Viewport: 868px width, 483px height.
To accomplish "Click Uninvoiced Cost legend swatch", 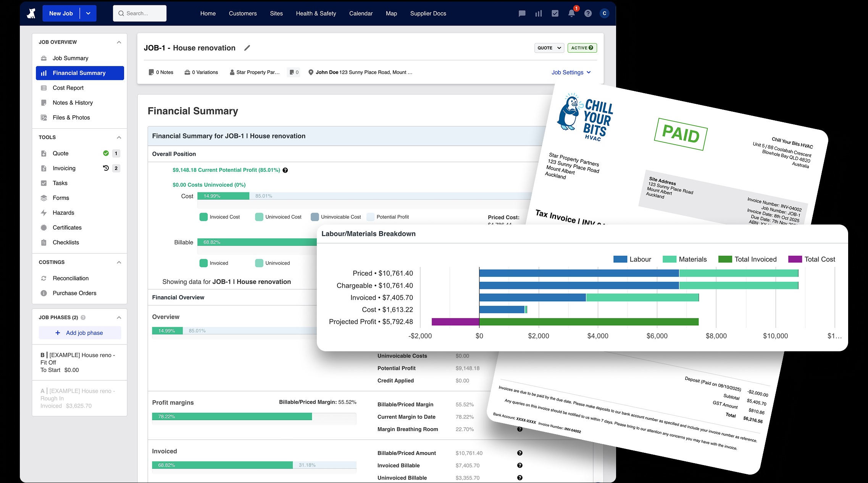I will tap(259, 217).
